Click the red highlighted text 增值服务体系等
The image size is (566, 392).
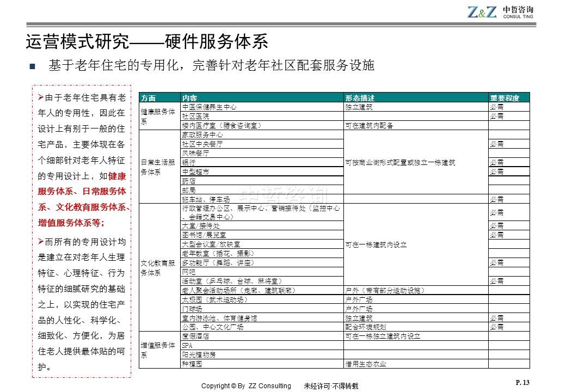pyautogui.click(x=70, y=223)
